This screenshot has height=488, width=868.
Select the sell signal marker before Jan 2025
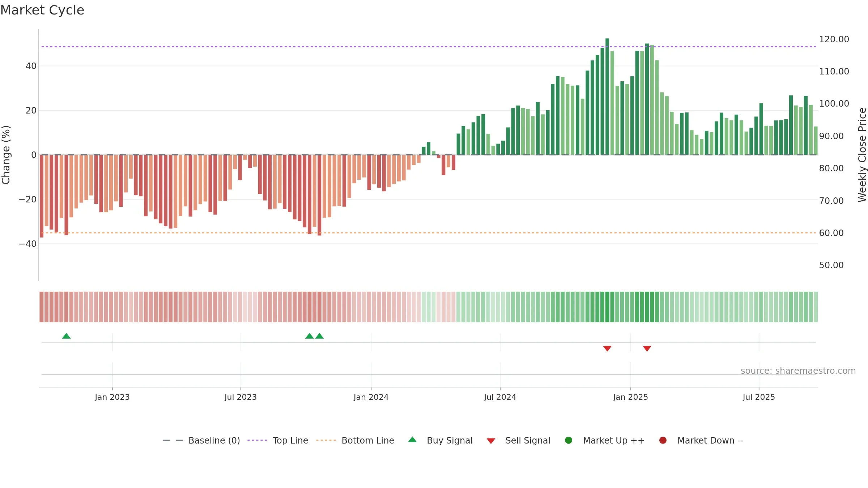pyautogui.click(x=607, y=348)
